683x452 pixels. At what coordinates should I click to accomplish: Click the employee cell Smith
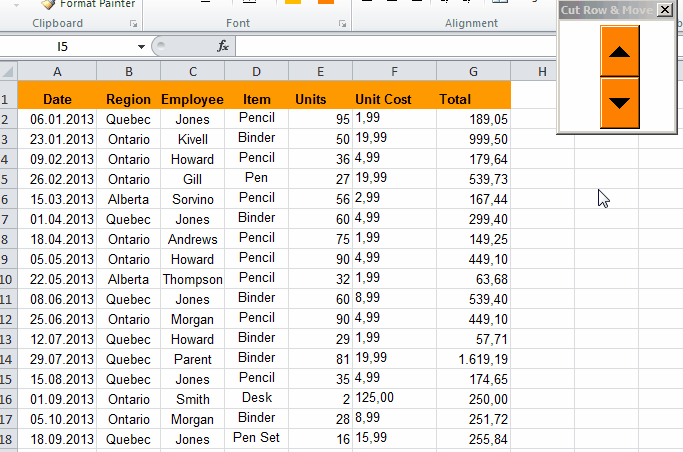point(193,399)
